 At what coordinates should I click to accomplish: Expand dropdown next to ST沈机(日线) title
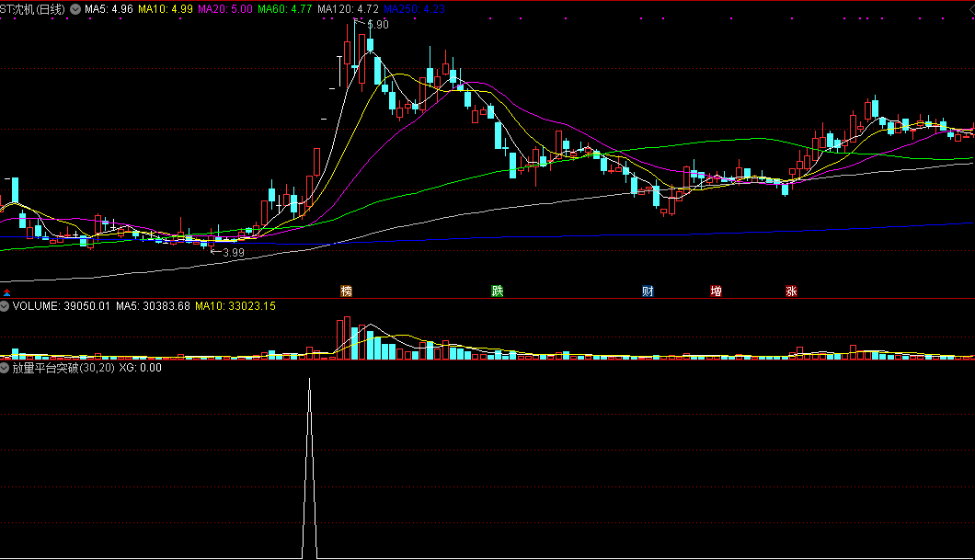[75, 9]
